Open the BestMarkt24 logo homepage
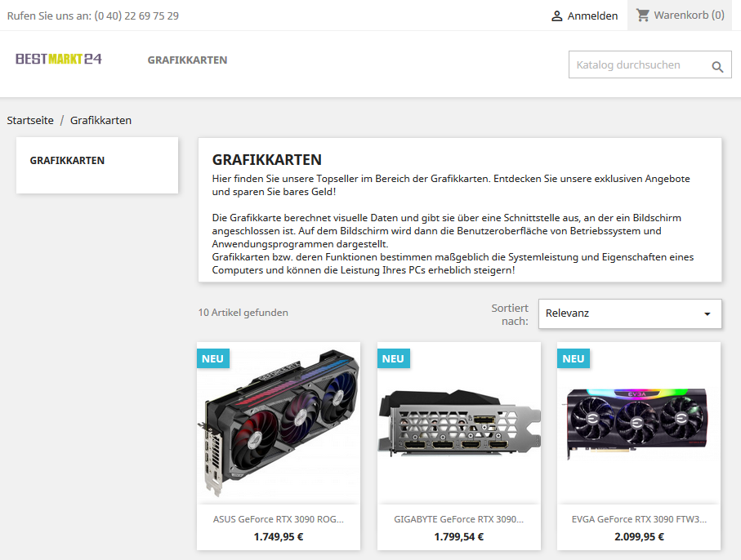Viewport: 741px width, 560px height. click(59, 59)
